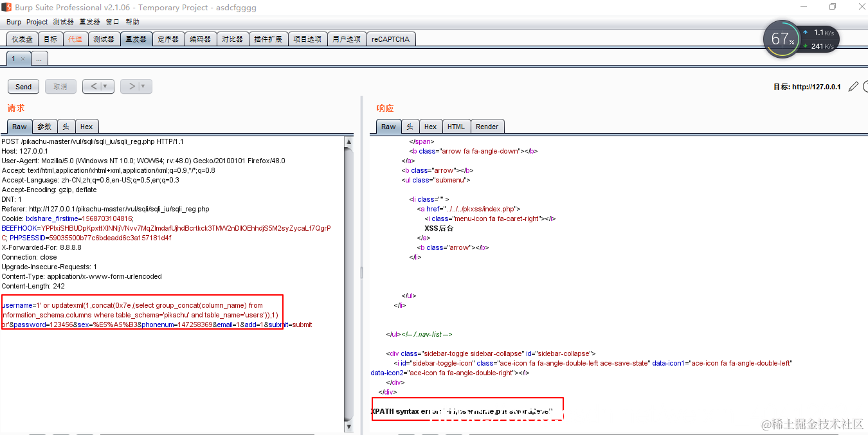Click the request pane vertical scrollbar track

pos(349,283)
